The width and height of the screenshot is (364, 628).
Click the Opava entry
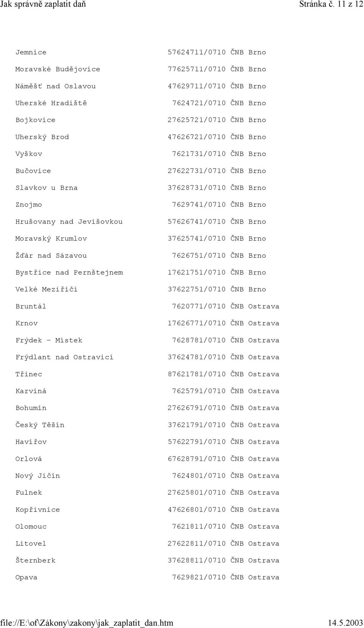[x=26, y=578]
